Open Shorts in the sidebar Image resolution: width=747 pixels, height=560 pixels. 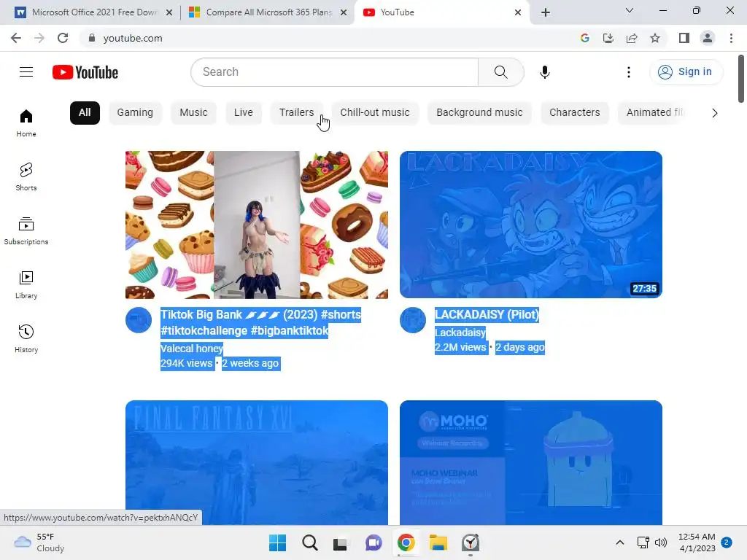[26, 177]
